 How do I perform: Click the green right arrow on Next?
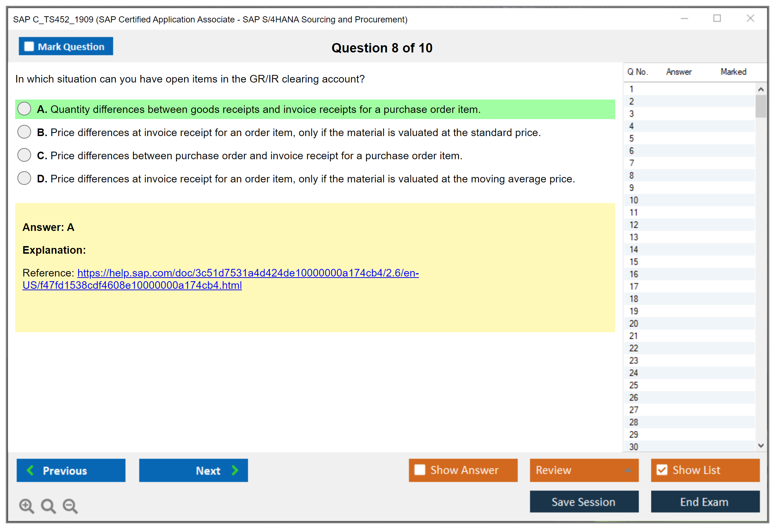pos(235,470)
